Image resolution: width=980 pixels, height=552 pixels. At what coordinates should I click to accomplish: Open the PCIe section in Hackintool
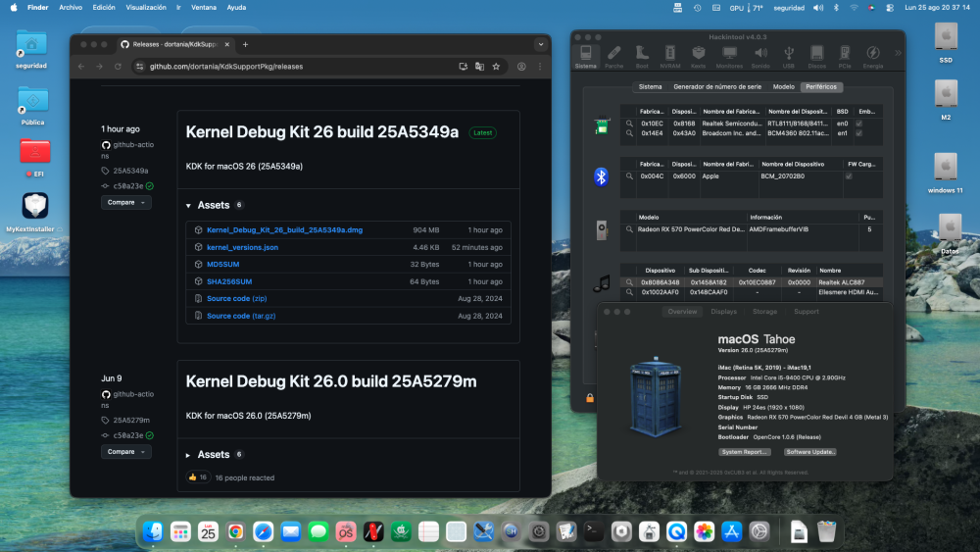click(845, 56)
